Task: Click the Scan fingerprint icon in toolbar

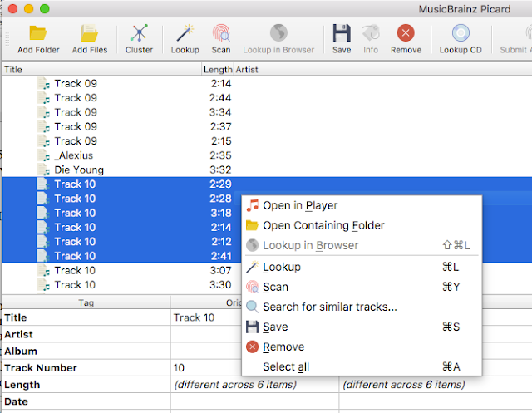Action: (221, 33)
